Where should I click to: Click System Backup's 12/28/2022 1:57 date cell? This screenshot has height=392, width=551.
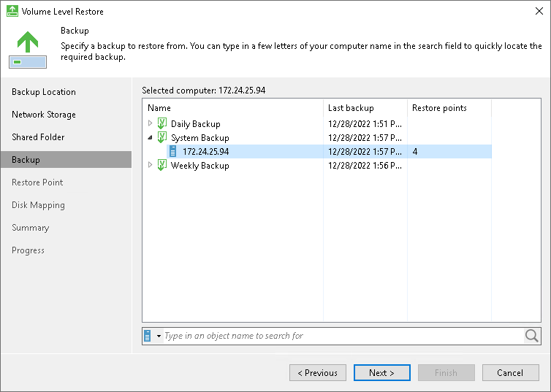(x=365, y=137)
